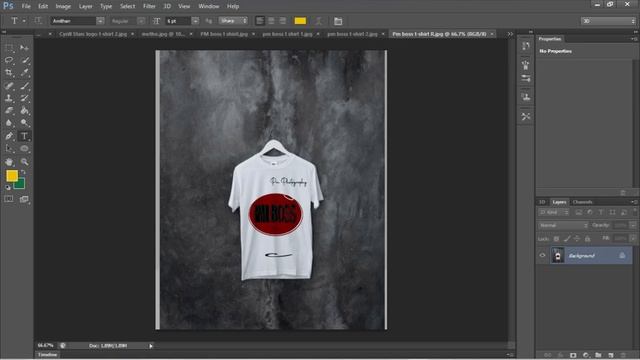
Task: Toggle text orientation in options bar
Action: [38, 21]
